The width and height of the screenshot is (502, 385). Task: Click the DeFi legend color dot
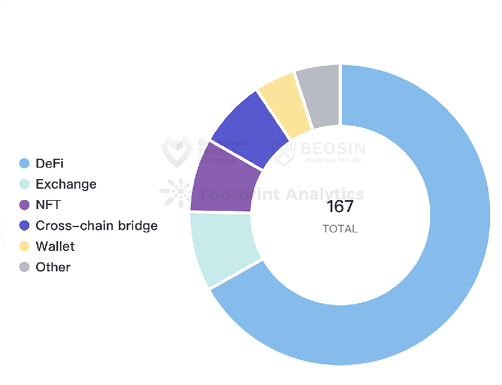pos(24,163)
